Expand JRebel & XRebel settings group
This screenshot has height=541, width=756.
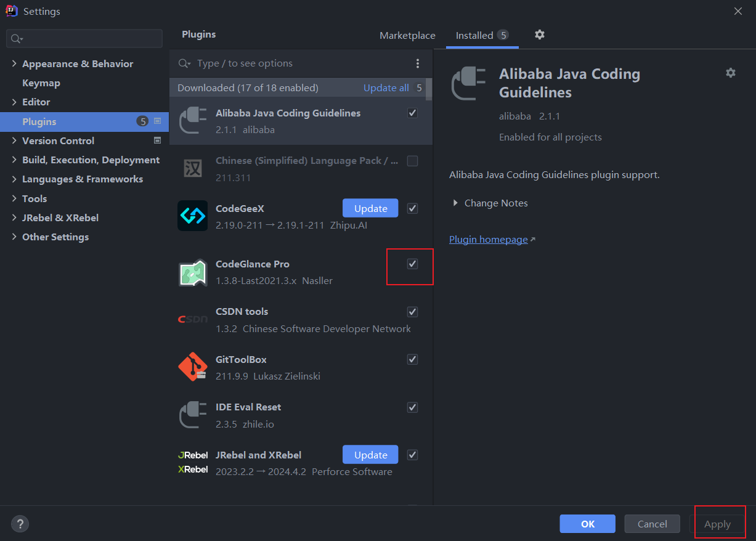click(x=14, y=218)
